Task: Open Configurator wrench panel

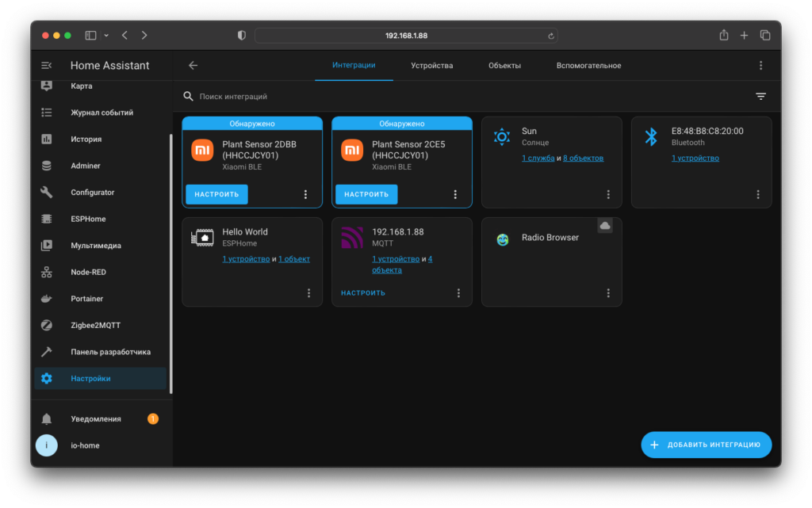Action: (x=101, y=192)
